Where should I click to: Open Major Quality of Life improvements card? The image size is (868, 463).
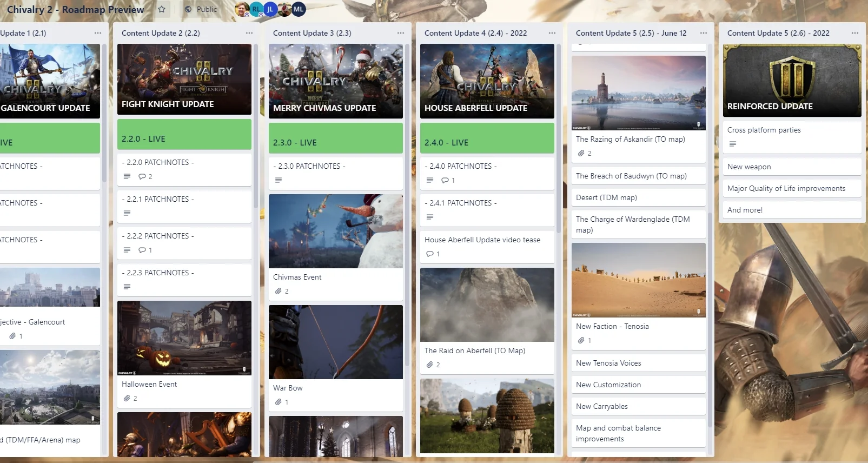tap(792, 188)
